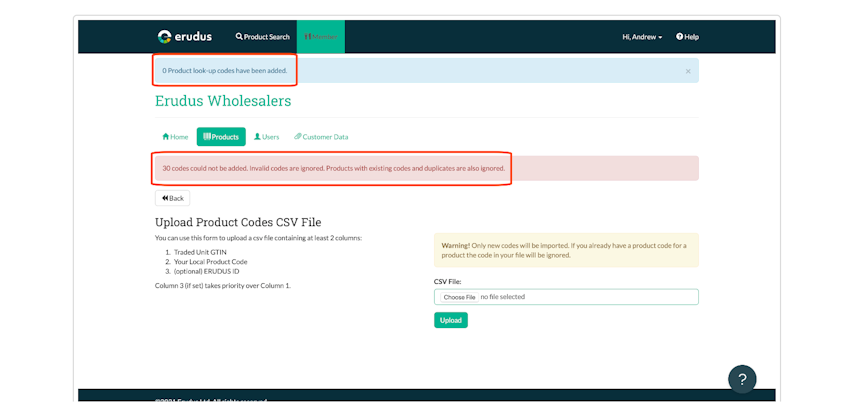Image resolution: width=858 pixels, height=412 pixels.
Task: Click the Back button
Action: (172, 198)
